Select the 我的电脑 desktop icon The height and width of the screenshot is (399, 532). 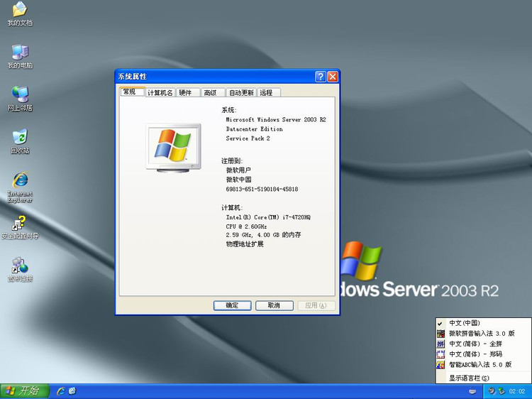[x=20, y=56]
